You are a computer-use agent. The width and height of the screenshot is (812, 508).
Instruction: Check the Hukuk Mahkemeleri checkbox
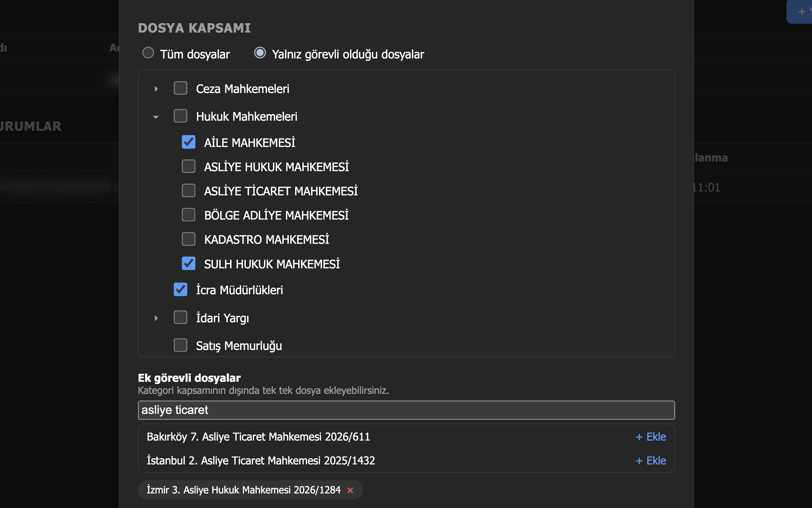pyautogui.click(x=180, y=116)
